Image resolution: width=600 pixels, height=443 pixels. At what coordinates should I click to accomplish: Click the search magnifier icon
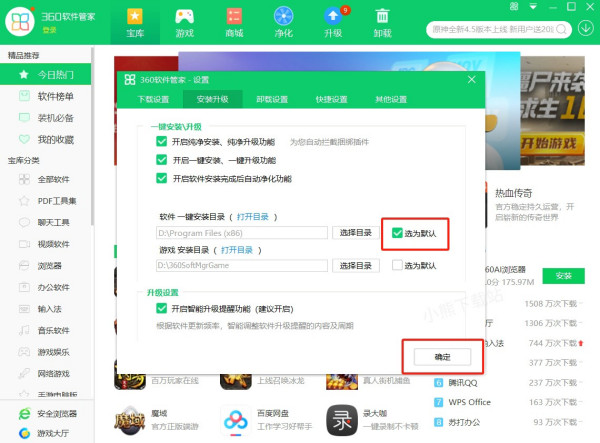[561, 29]
